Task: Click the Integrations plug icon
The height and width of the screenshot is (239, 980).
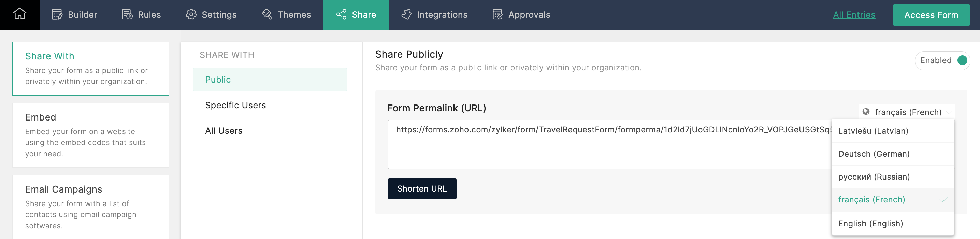Action: [406, 14]
